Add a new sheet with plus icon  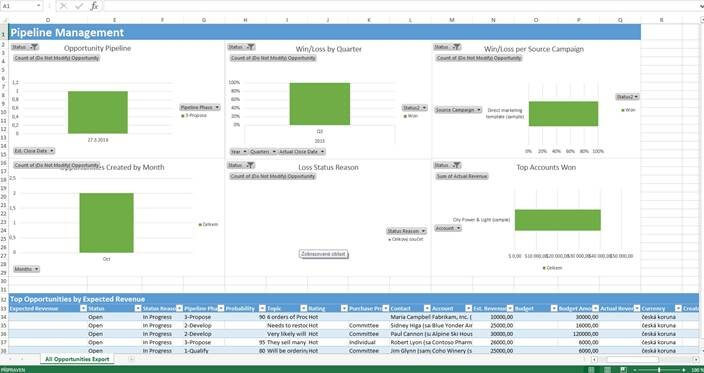(131, 359)
